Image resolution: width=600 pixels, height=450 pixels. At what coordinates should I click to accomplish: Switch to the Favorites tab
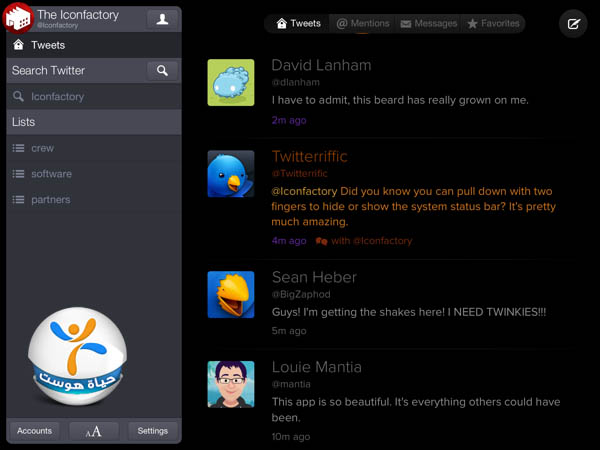coord(493,24)
